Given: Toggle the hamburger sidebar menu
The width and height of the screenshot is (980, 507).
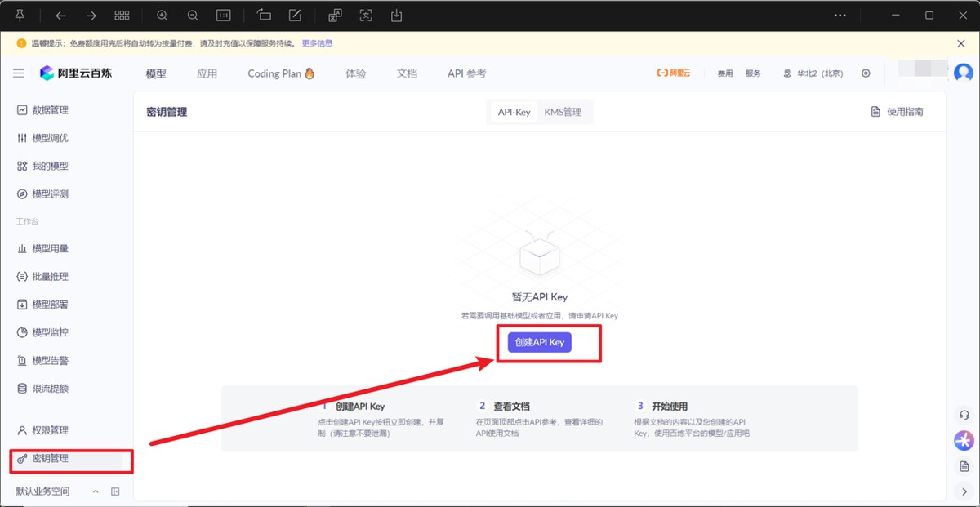Looking at the screenshot, I should 19,73.
